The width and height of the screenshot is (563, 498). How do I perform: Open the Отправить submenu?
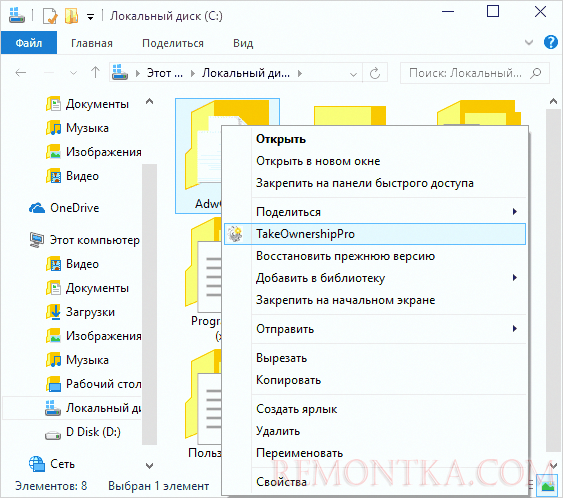[375, 329]
